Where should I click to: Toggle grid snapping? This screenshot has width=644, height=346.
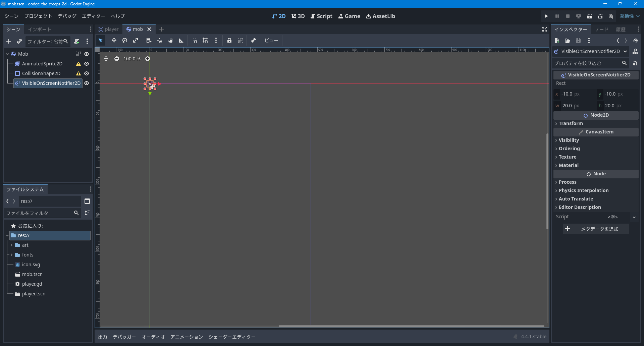click(205, 41)
